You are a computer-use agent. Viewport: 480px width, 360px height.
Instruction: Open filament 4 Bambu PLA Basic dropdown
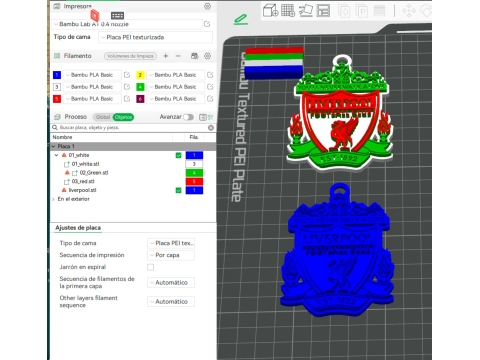(176, 87)
